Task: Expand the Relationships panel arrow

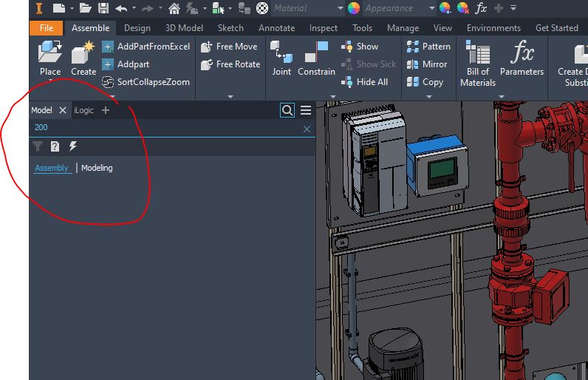Action: (332, 96)
